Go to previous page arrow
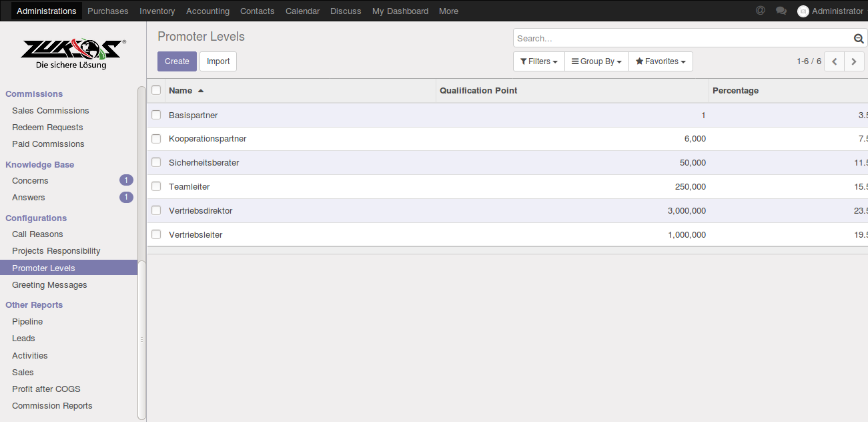Image resolution: width=868 pixels, height=422 pixels. coord(835,61)
